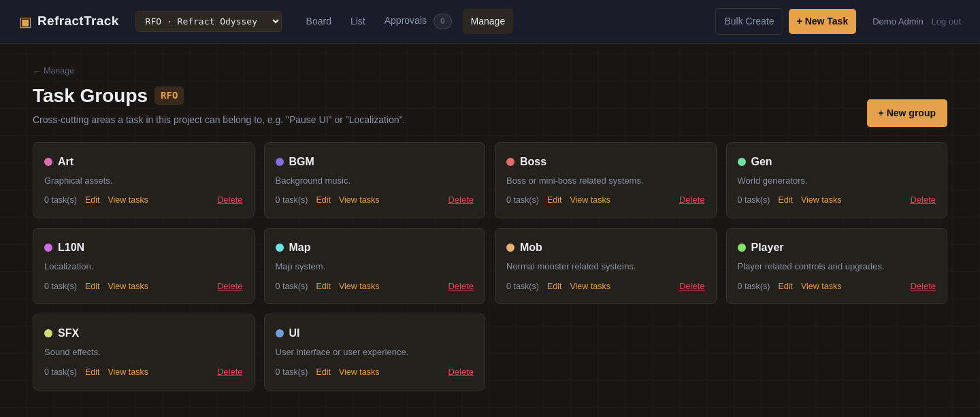Click the Bulk Create button
The image size is (980, 417).
749,21
